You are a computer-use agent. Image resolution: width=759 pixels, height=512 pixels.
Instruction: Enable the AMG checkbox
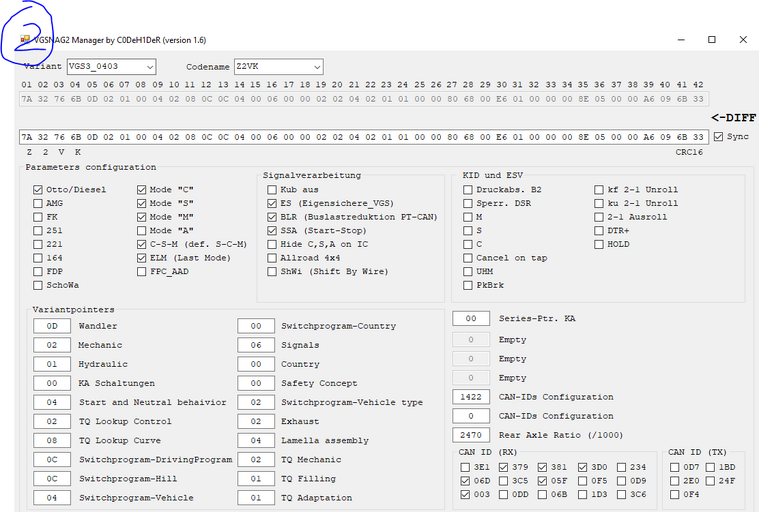pyautogui.click(x=38, y=203)
